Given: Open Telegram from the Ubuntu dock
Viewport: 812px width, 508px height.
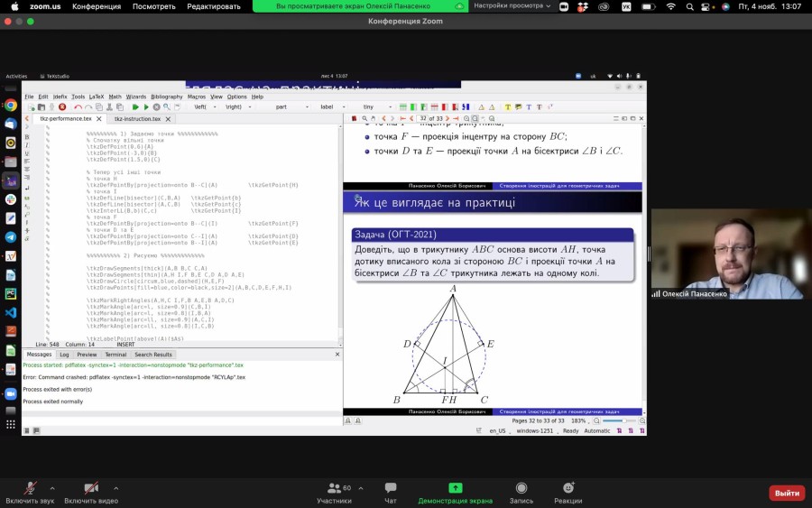Looking at the screenshot, I should (x=10, y=237).
